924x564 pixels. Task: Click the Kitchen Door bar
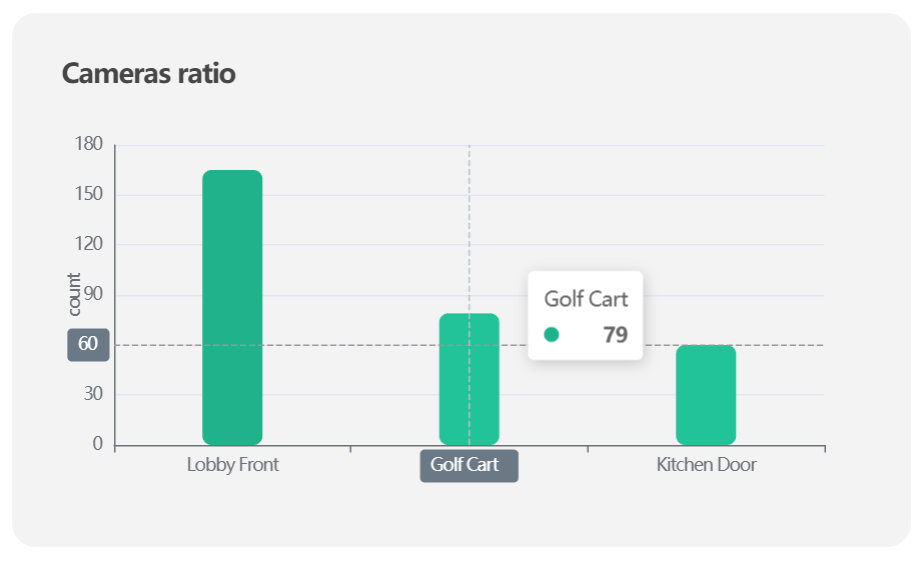coord(706,395)
